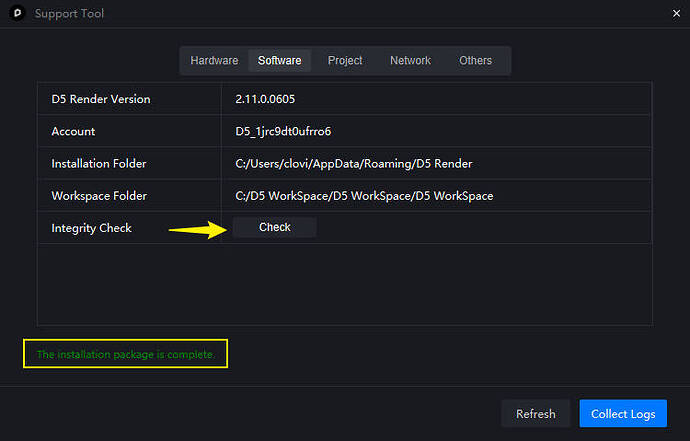Screen dimensions: 690x441
Task: Click the Account row label
Action: point(73,131)
